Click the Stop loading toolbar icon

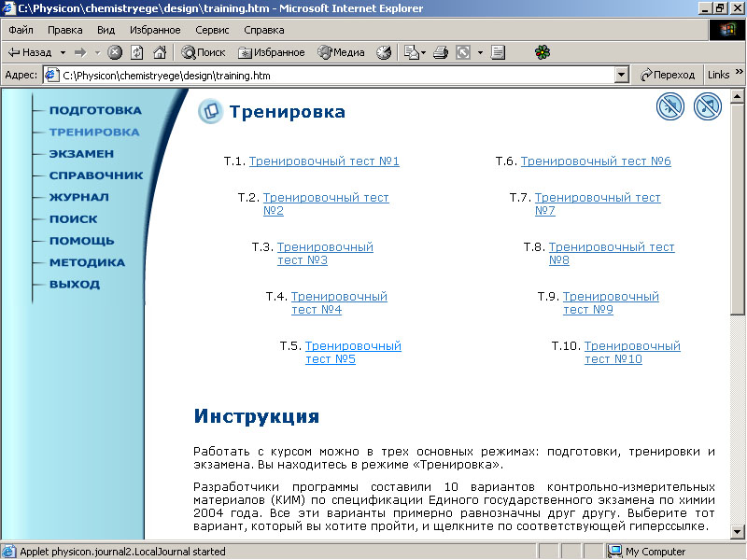tap(115, 52)
